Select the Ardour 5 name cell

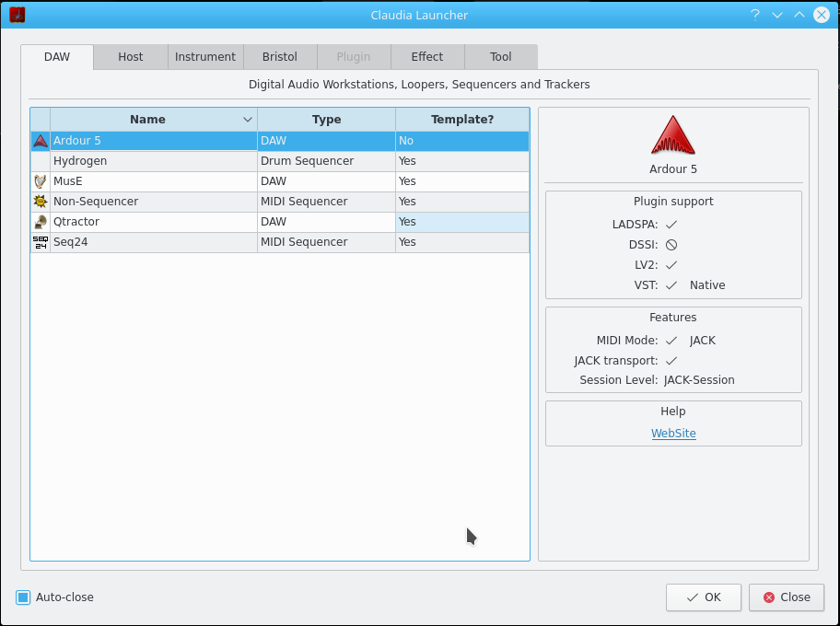point(154,141)
